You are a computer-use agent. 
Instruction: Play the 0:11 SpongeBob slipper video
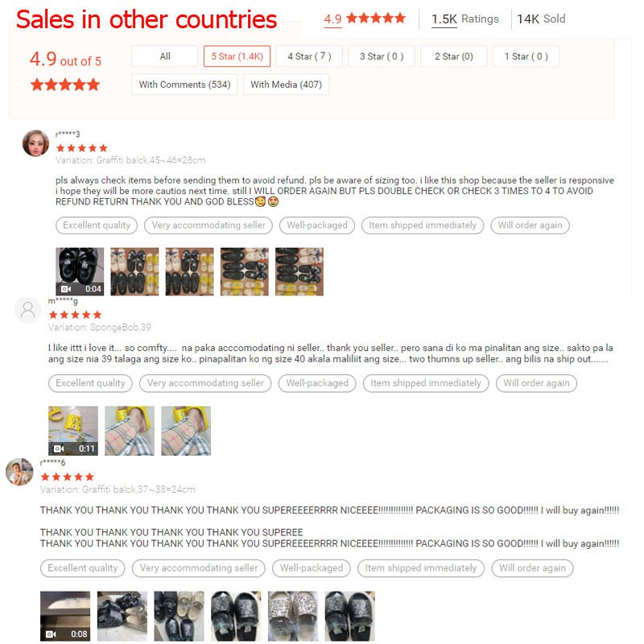(73, 431)
